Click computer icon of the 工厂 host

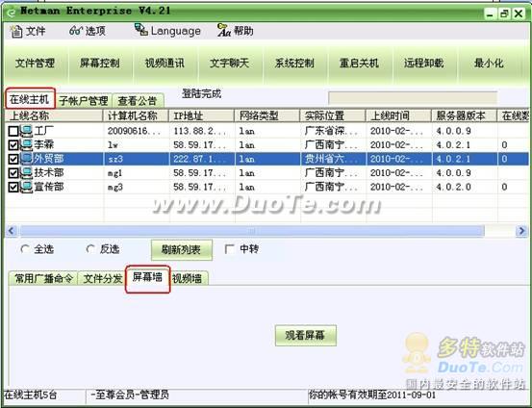coord(27,131)
